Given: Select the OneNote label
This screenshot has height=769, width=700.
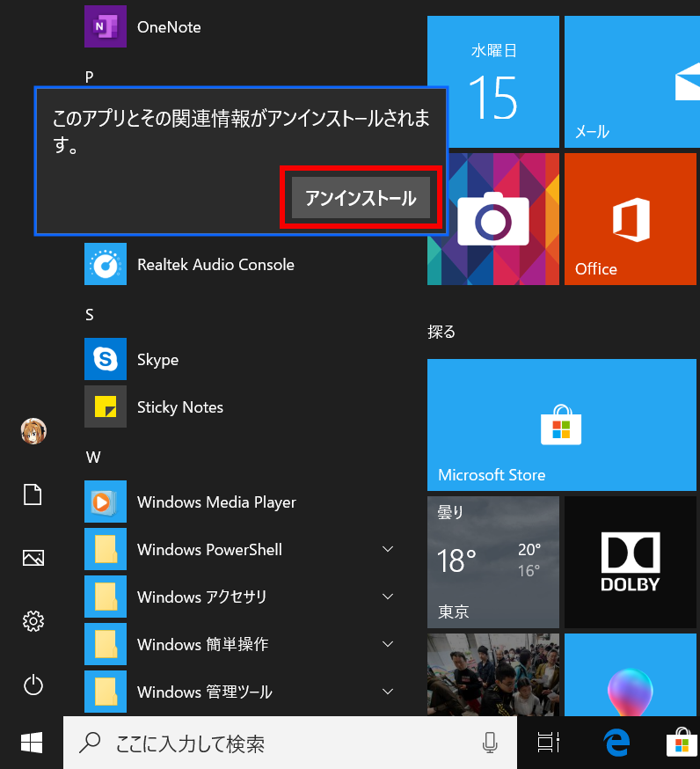Looking at the screenshot, I should (x=169, y=27).
